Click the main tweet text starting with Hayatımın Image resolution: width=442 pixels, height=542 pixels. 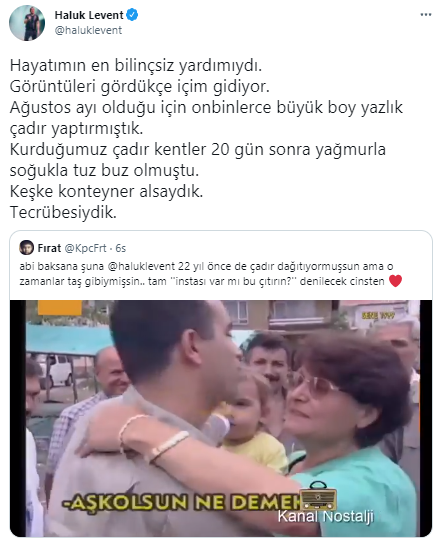pos(206,139)
